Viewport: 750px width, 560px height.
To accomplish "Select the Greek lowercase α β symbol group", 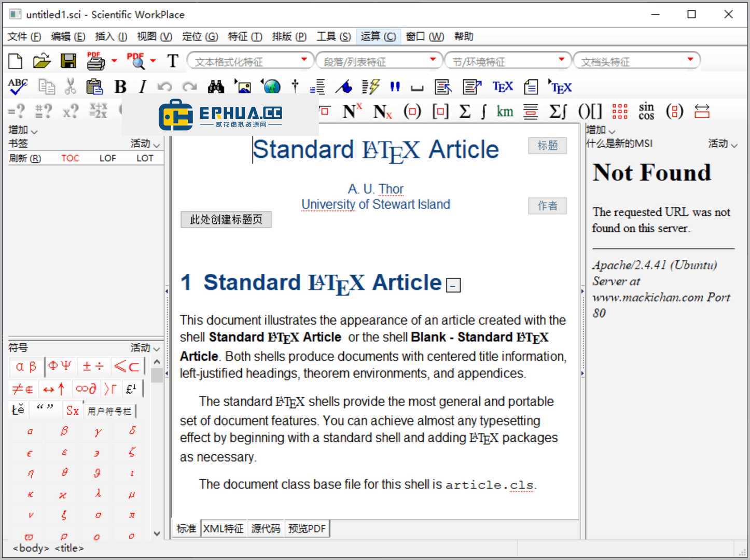I will click(26, 366).
